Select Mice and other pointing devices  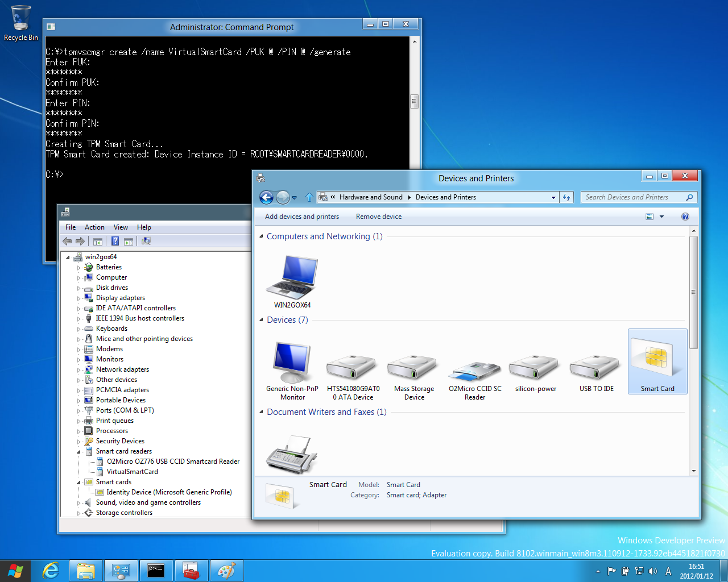(144, 339)
